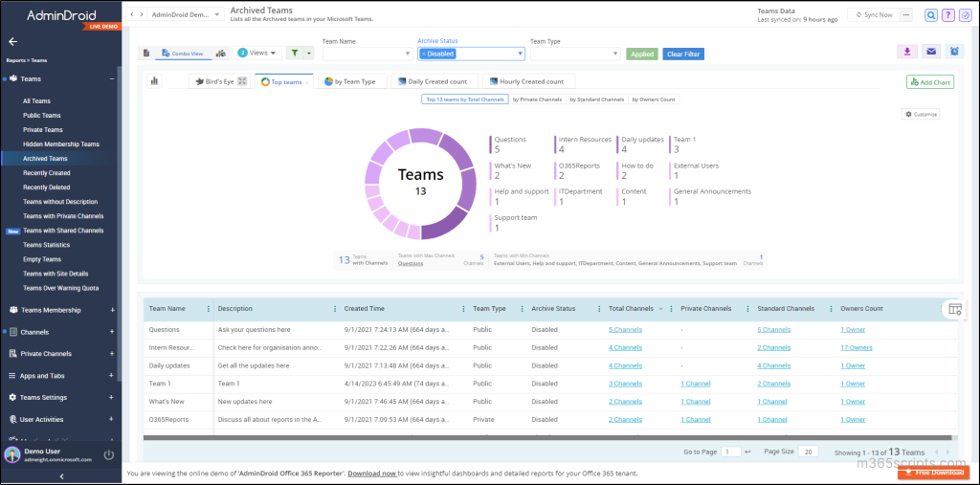Select the Hourly Created count tab
Image resolution: width=980 pixels, height=485 pixels.
click(528, 81)
